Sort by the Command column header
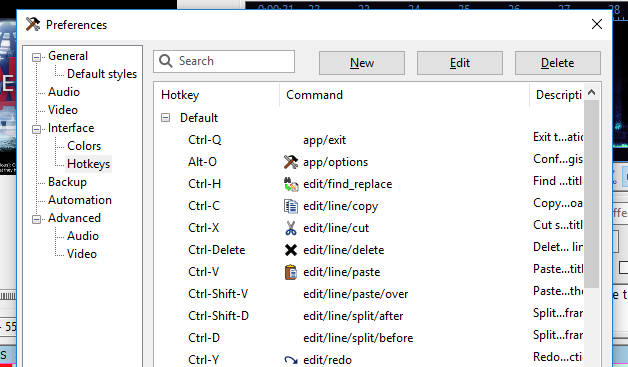 404,95
